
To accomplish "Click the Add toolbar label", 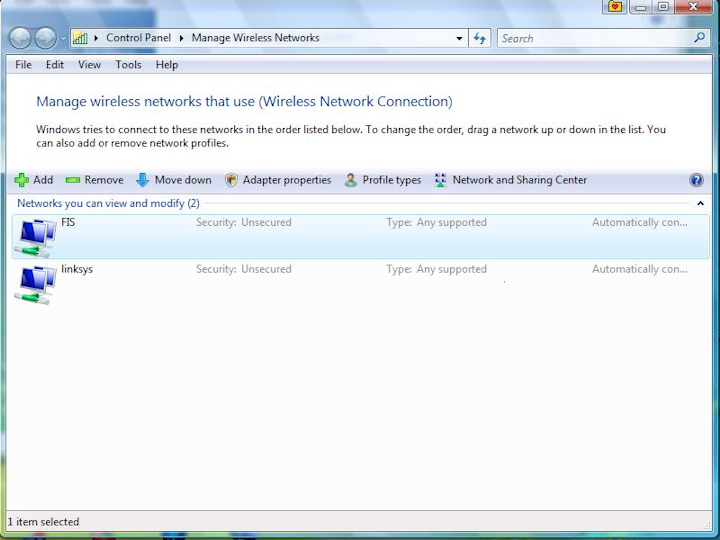I will [43, 180].
